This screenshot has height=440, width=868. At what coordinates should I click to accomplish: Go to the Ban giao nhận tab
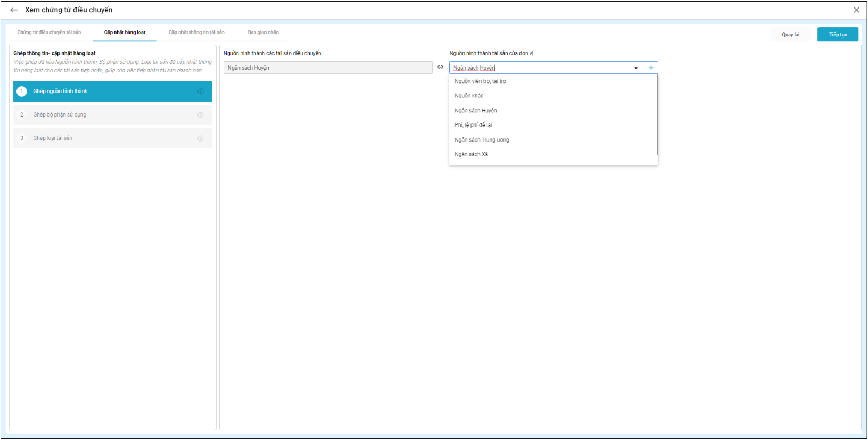(263, 32)
